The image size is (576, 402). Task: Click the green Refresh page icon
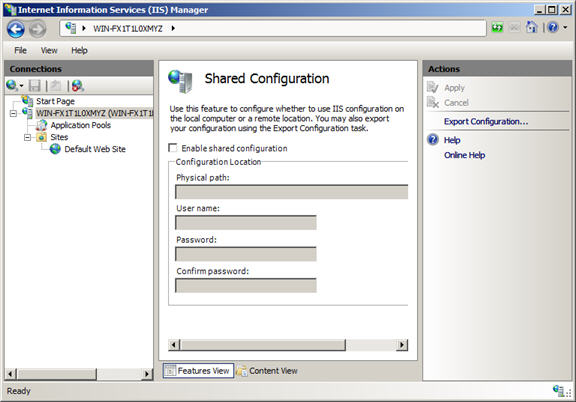tap(497, 28)
